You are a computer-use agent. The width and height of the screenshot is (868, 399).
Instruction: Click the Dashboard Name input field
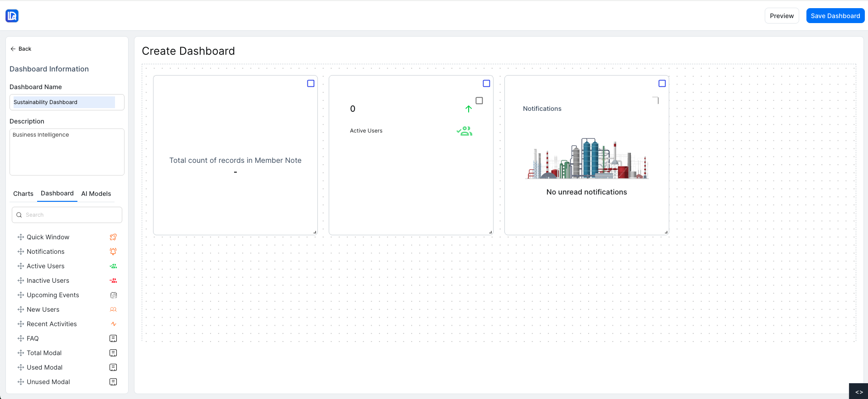click(x=67, y=102)
